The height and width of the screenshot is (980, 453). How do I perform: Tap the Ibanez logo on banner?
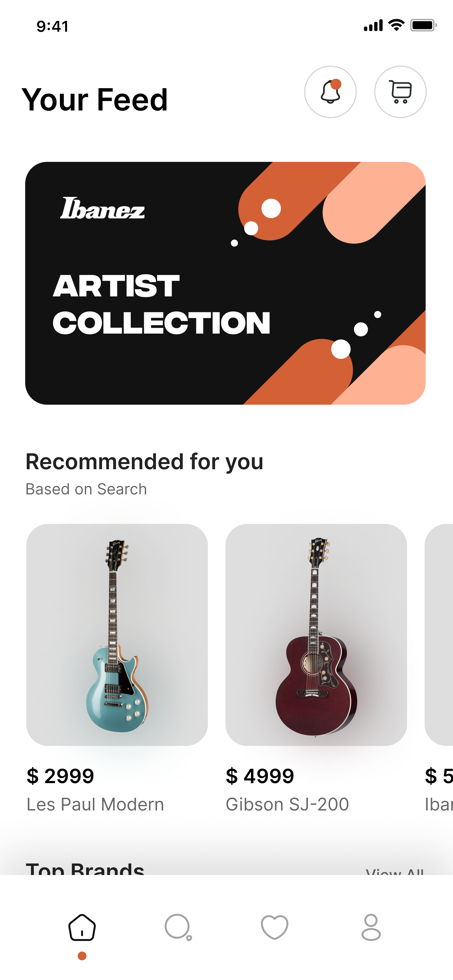click(x=102, y=209)
